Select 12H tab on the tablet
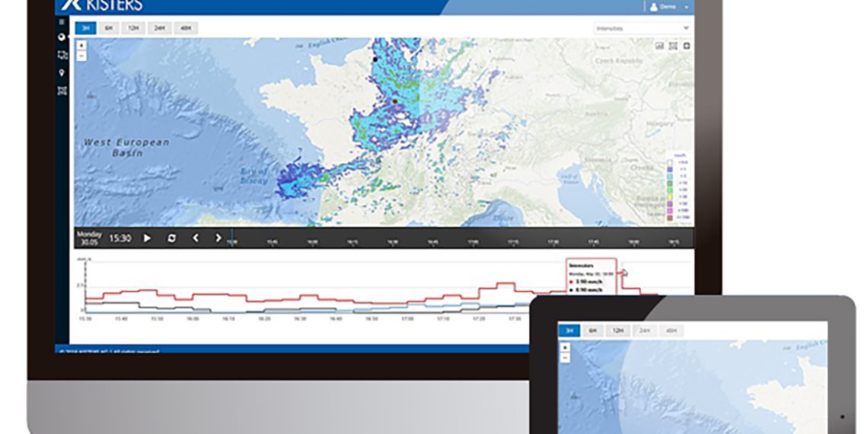The height and width of the screenshot is (434, 868). coord(617,331)
